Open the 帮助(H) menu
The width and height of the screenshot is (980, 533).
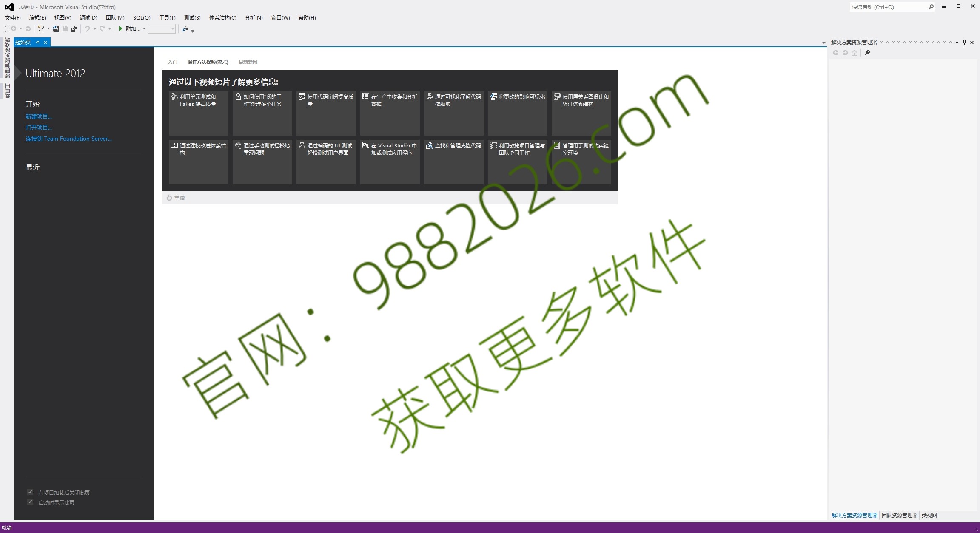307,17
